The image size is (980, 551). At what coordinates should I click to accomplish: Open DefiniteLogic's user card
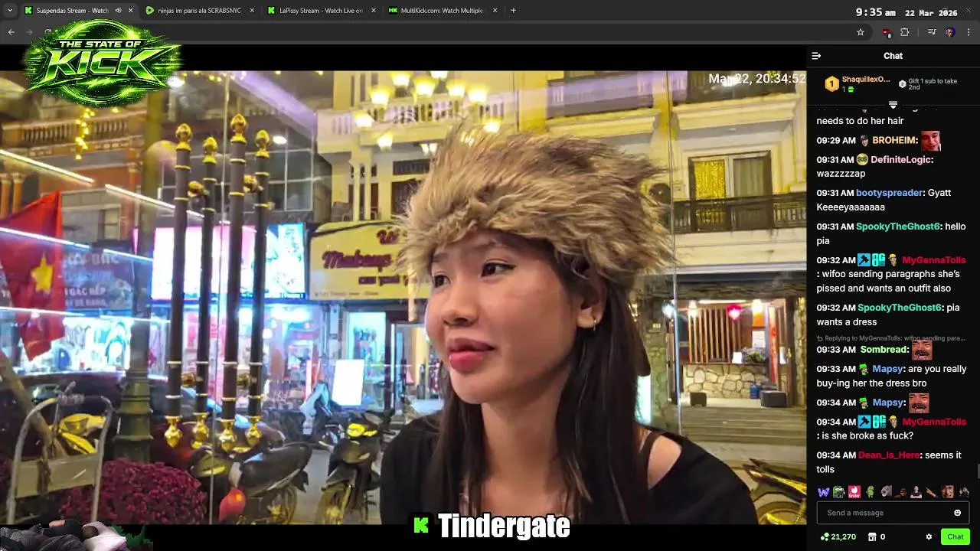[901, 160]
